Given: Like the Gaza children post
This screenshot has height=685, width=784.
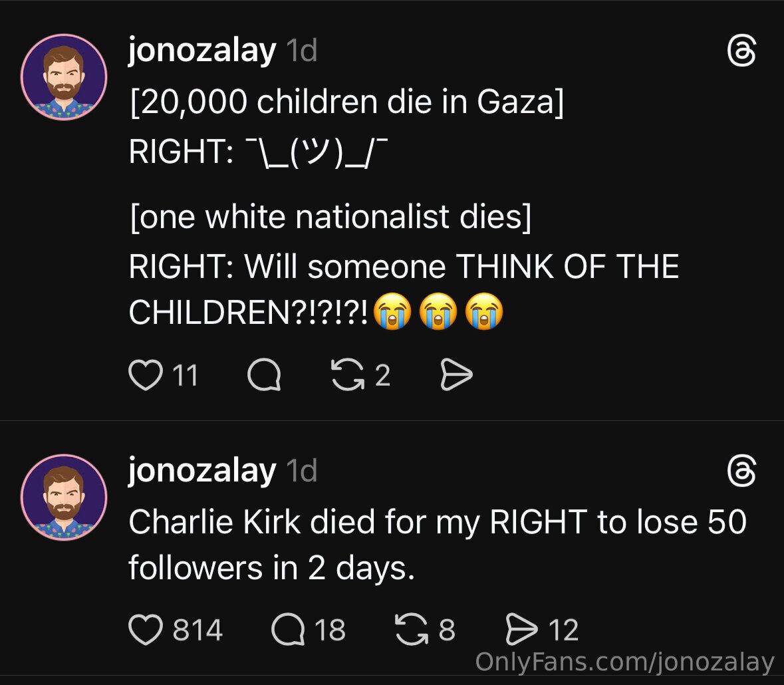Looking at the screenshot, I should click(145, 376).
